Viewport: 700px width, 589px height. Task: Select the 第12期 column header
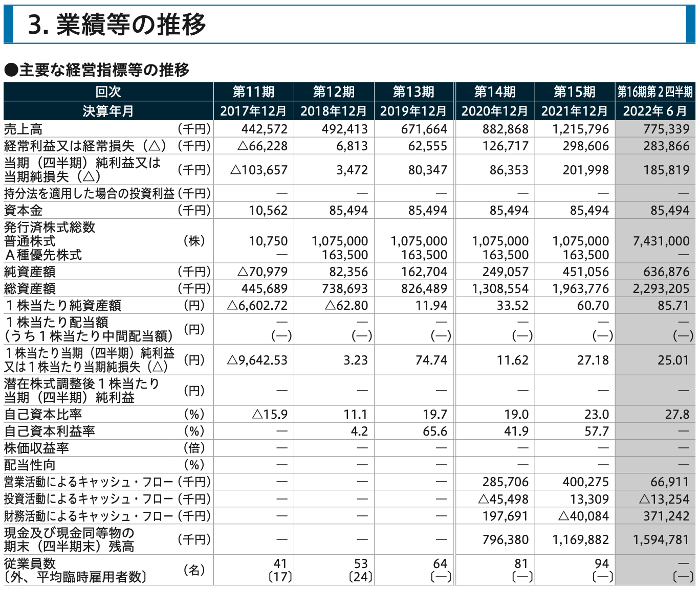click(334, 92)
